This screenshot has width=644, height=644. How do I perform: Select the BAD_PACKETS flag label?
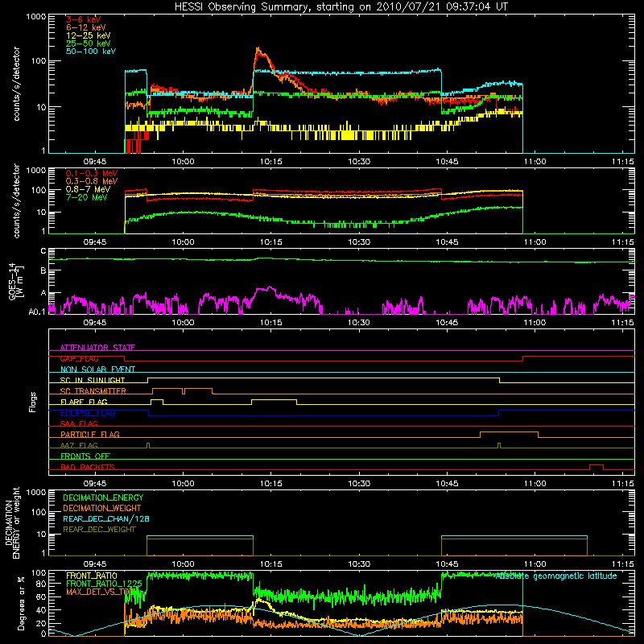(88, 467)
